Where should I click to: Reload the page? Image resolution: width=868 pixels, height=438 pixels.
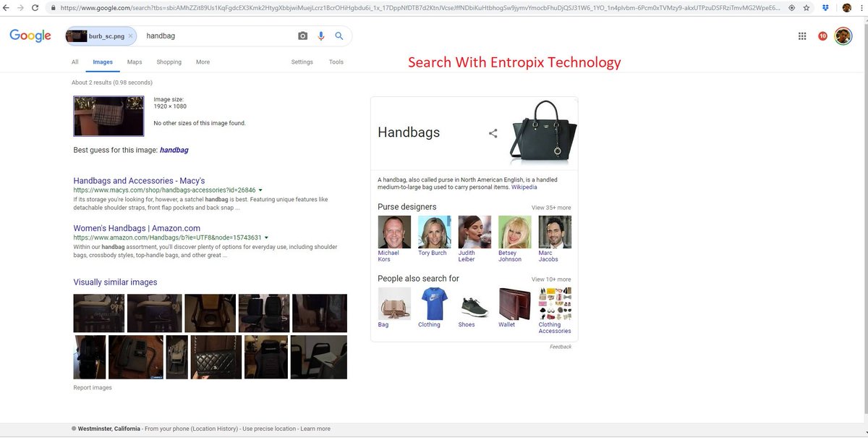(35, 7)
